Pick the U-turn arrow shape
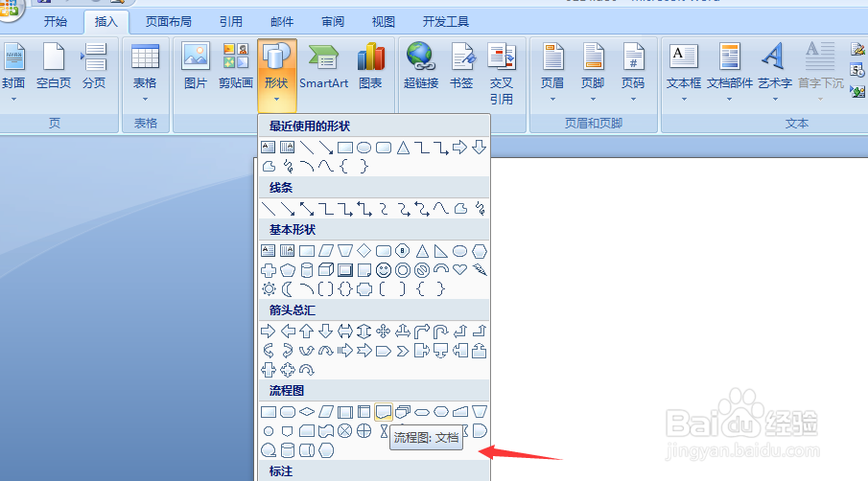868x481 pixels. coord(440,332)
